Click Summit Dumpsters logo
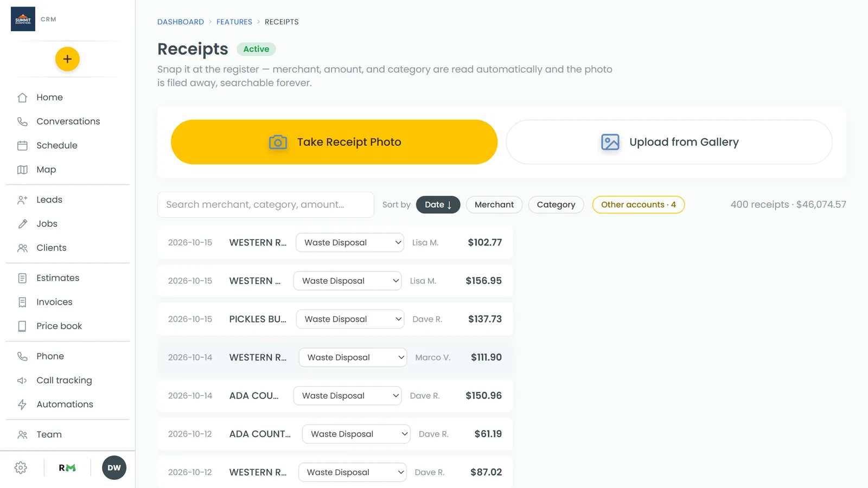This screenshot has height=488, width=868. (x=23, y=19)
